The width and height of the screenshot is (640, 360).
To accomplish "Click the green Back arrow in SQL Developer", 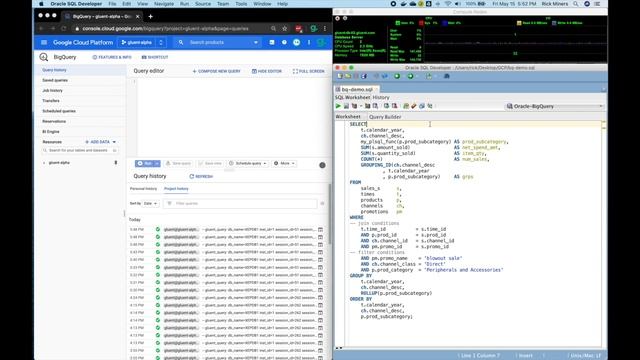I will pos(397,76).
